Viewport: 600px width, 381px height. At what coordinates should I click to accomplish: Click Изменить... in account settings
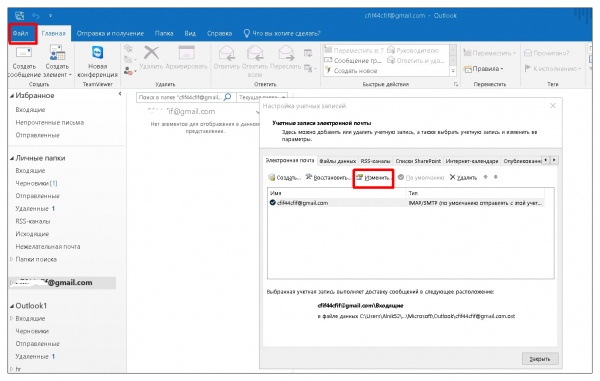[373, 177]
